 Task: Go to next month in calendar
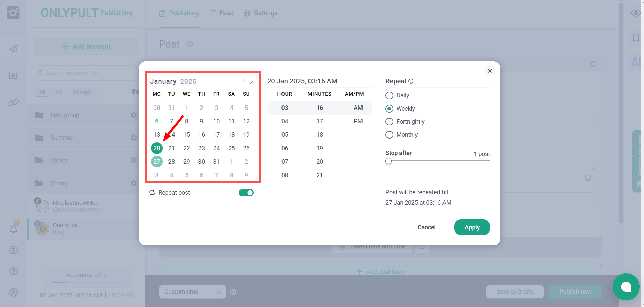pyautogui.click(x=252, y=81)
